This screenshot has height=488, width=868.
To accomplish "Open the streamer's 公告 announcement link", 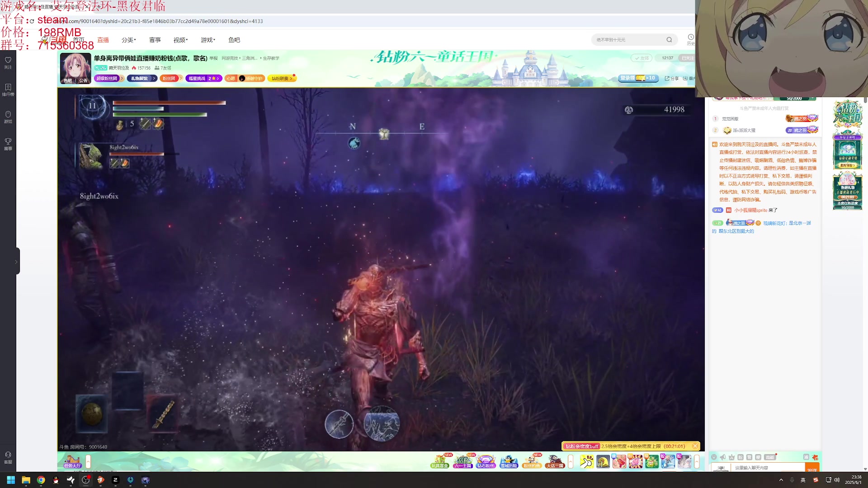I will pyautogui.click(x=84, y=80).
